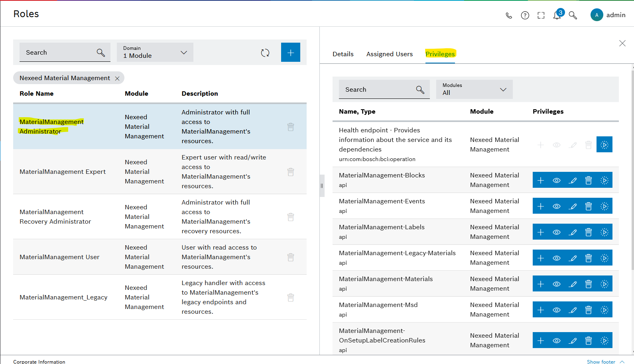The image size is (634, 364).
Task: Refresh the roles list
Action: (x=265, y=53)
